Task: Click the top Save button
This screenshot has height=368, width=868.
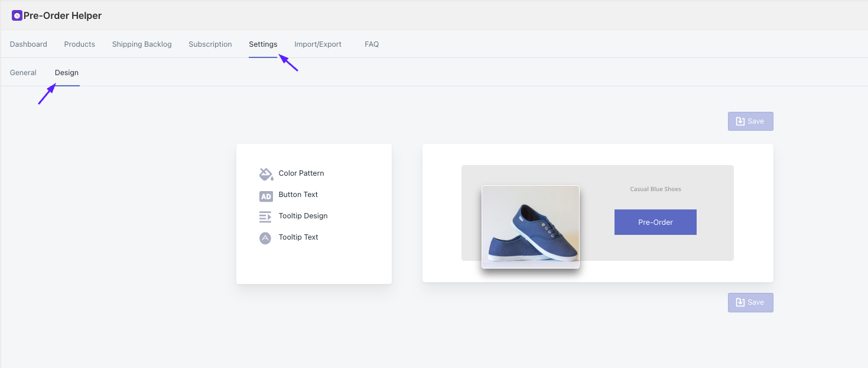Action: point(750,121)
